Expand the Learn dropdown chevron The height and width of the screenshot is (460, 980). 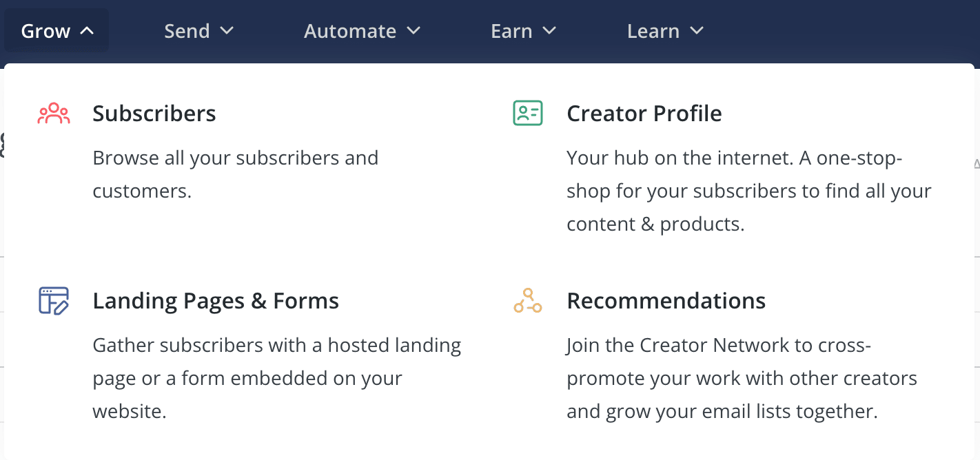click(697, 30)
